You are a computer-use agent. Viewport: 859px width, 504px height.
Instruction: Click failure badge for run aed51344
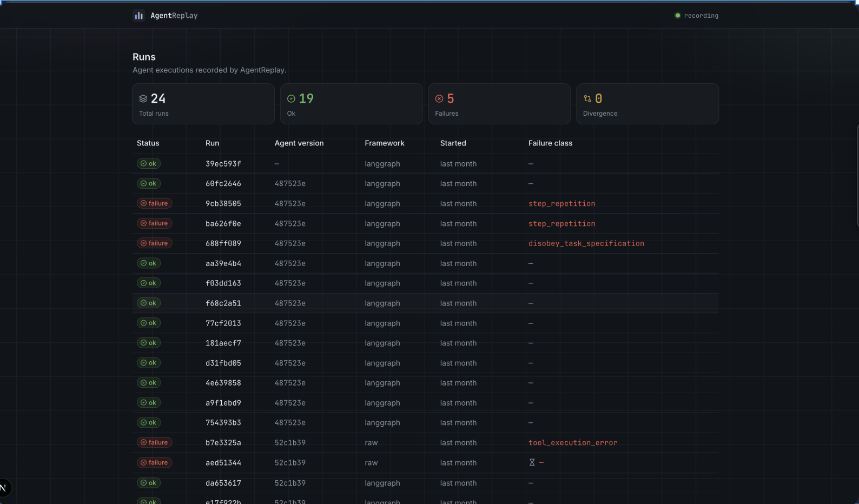pyautogui.click(x=155, y=462)
